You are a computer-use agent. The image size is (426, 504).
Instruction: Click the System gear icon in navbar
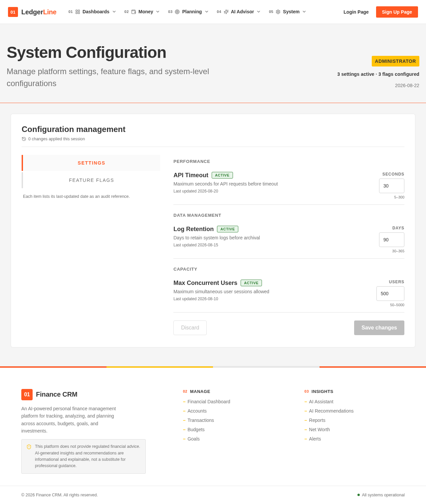(x=278, y=12)
